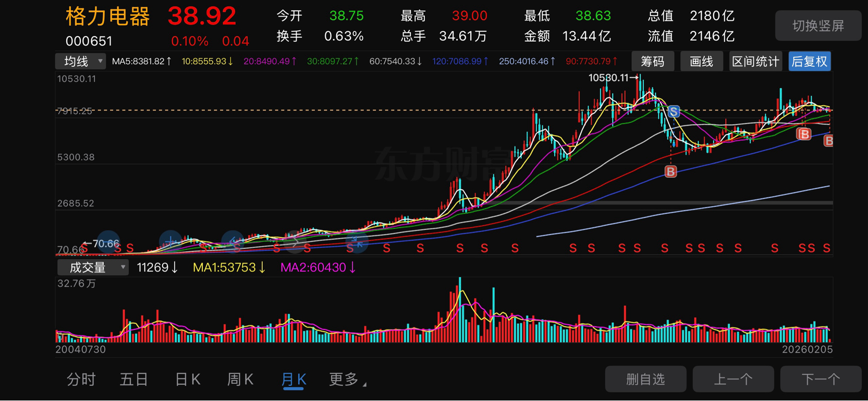Click the volume MA1:53753 label

229,268
